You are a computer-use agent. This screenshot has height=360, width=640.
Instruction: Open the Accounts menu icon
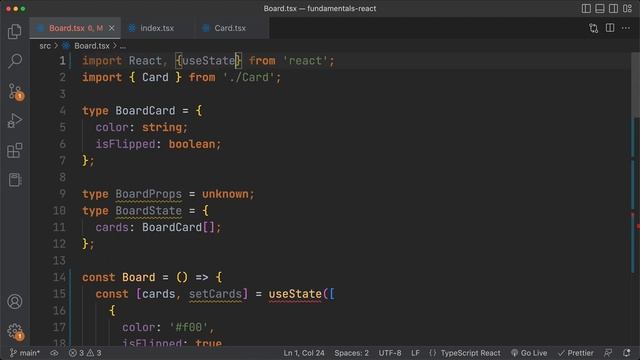coord(15,301)
